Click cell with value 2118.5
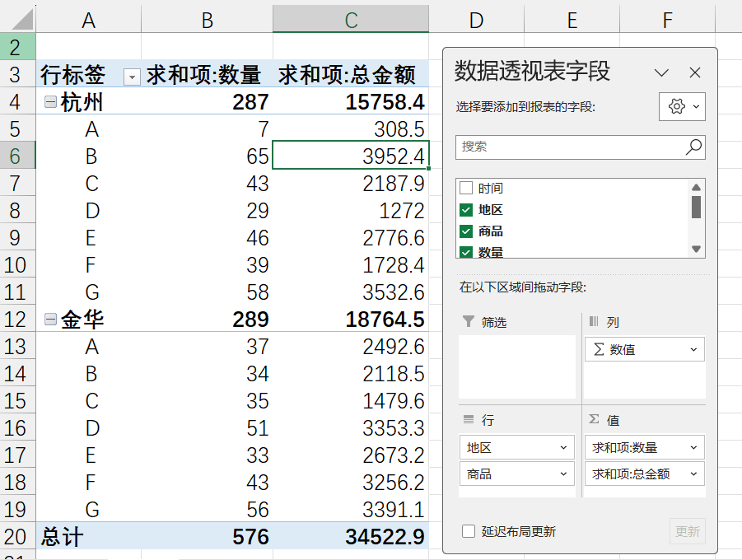 tap(351, 374)
